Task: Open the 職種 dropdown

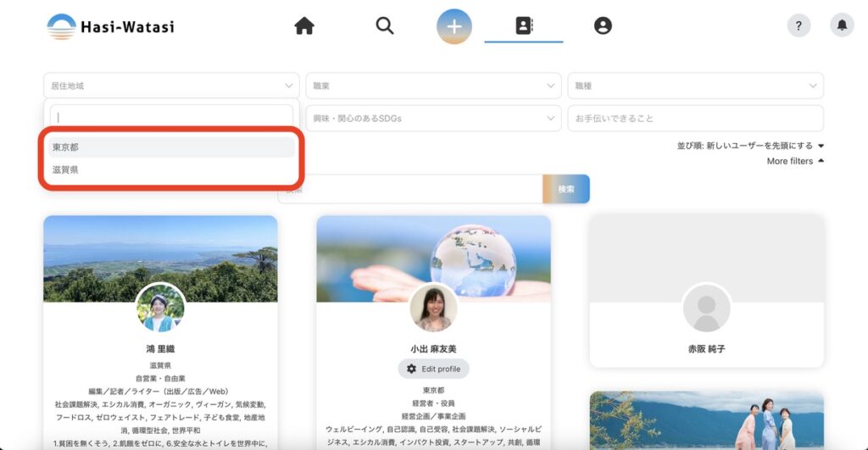Action: [x=695, y=86]
